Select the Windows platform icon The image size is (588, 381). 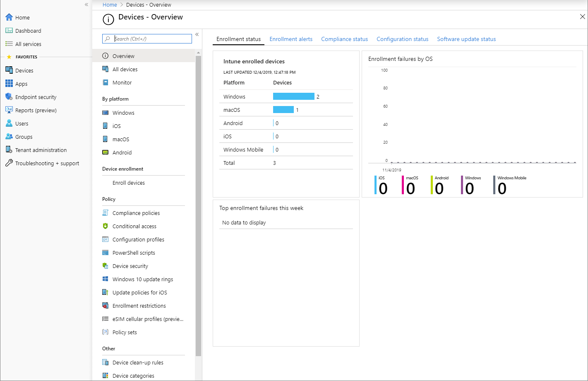pyautogui.click(x=106, y=113)
